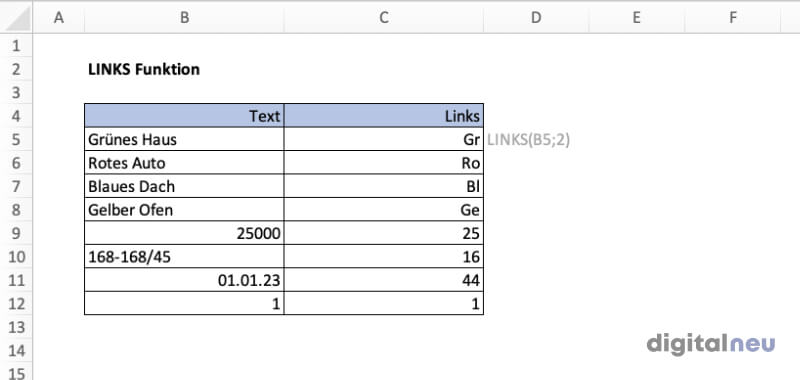This screenshot has height=380, width=800.
Task: Select column B header
Action: (x=184, y=18)
